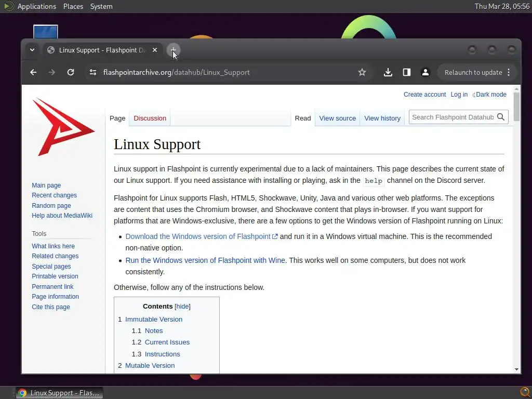532x399 pixels.
Task: Click the wiki search magnifier icon
Action: pos(501,117)
